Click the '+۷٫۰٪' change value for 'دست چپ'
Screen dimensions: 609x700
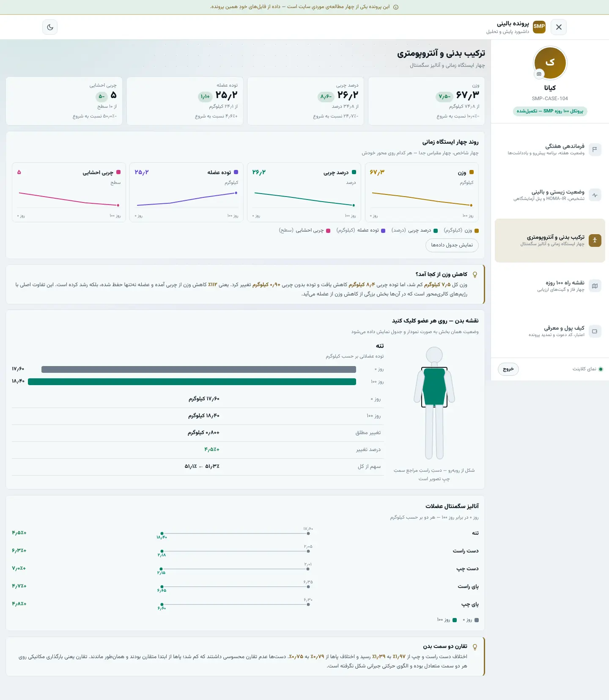[19, 569]
